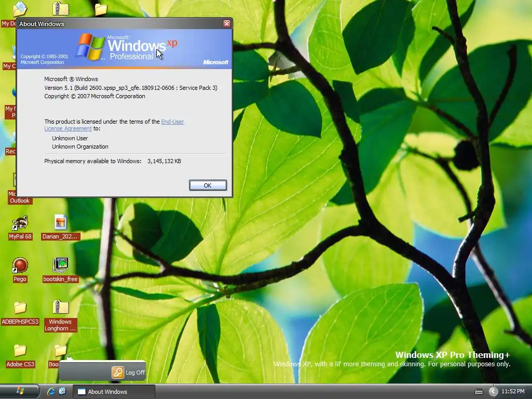Viewport: 532px width, 399px height.
Task: Click the Unknown User text
Action: [70, 138]
